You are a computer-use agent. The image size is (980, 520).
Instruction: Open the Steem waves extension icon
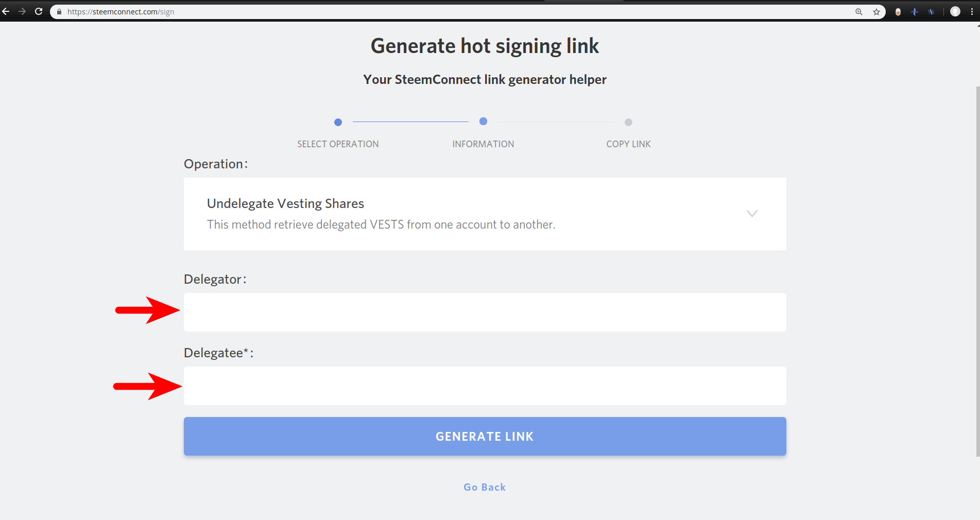click(x=931, y=12)
